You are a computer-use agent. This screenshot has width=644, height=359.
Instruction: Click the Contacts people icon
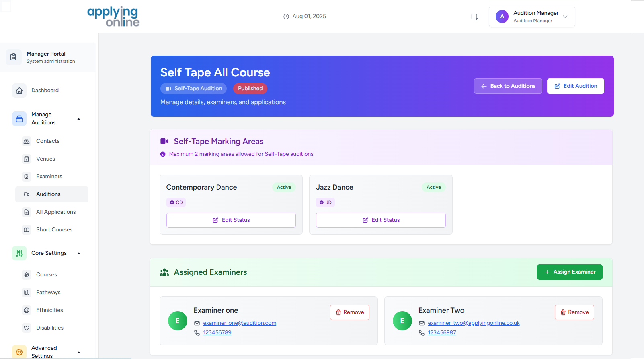click(27, 141)
